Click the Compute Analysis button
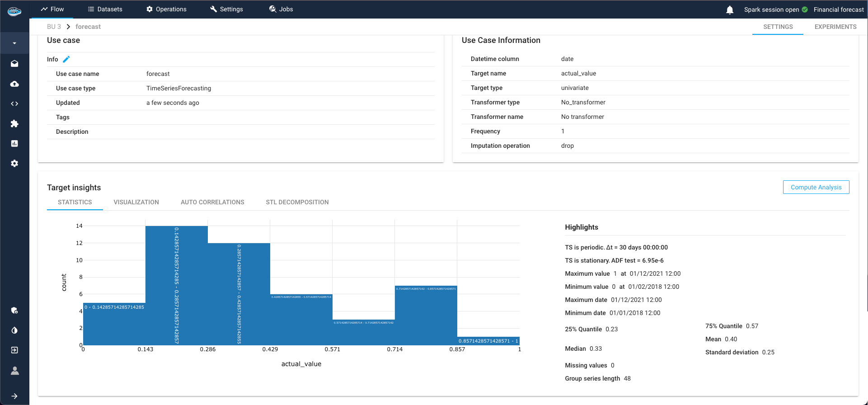868x405 pixels. pos(816,187)
